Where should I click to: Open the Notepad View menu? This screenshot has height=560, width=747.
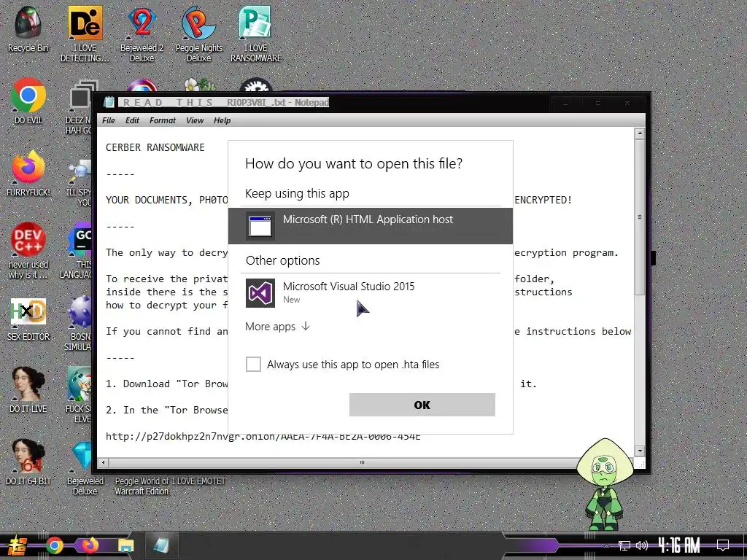[x=194, y=120]
